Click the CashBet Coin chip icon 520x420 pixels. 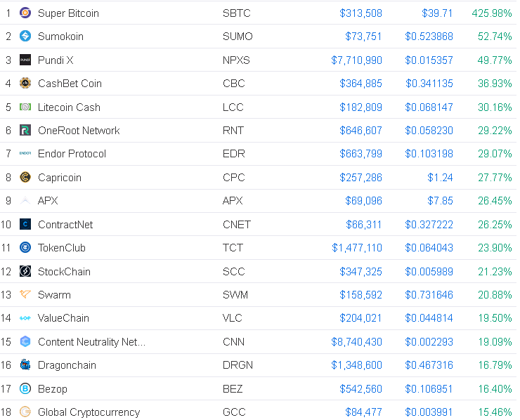25,83
